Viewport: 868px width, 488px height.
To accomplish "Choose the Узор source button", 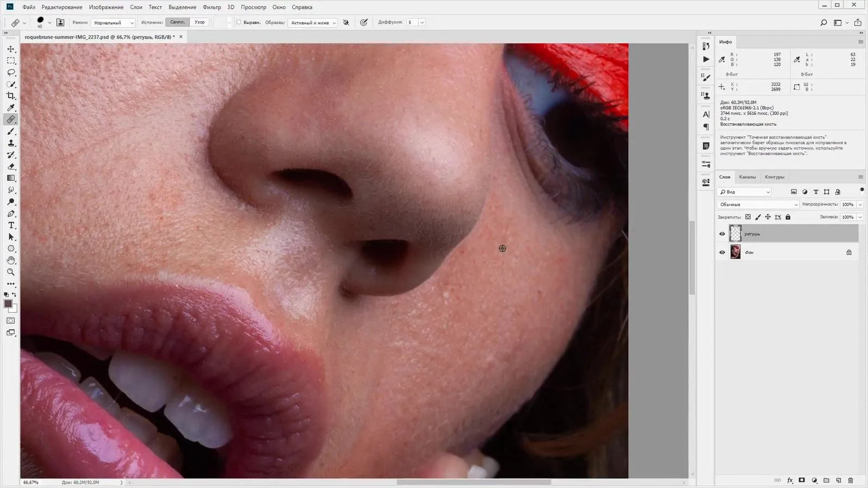I will pos(200,22).
